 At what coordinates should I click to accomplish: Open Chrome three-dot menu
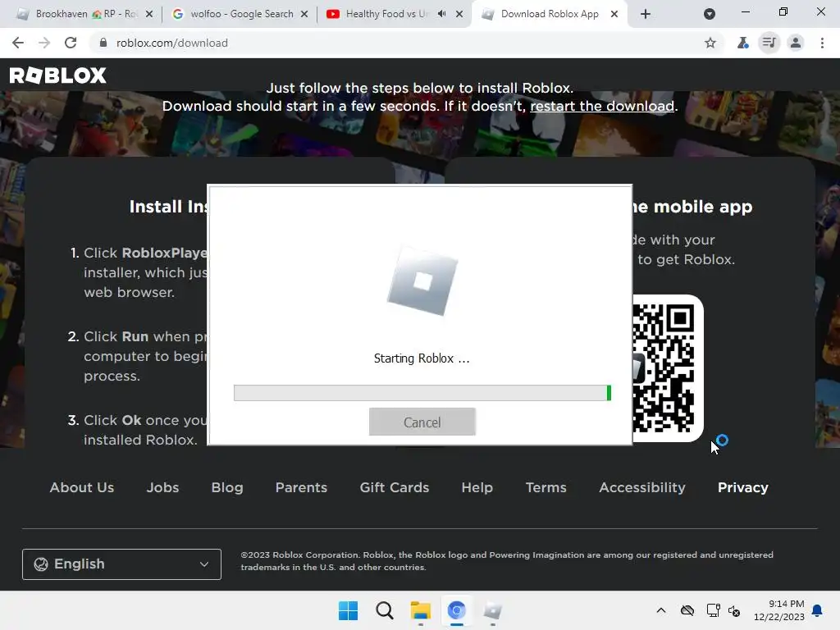pos(822,43)
